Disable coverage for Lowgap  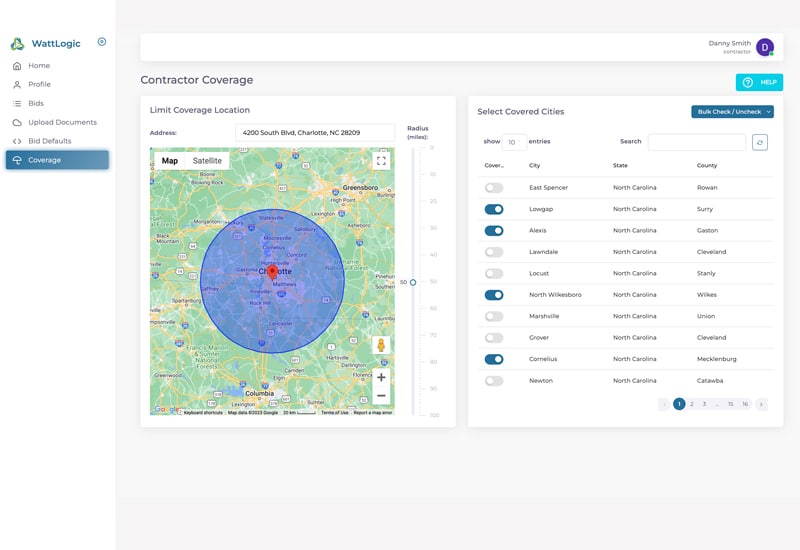[x=494, y=209]
